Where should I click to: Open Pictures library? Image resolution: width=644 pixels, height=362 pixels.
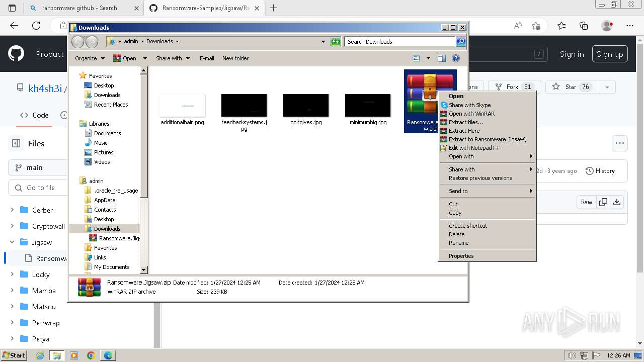(104, 152)
